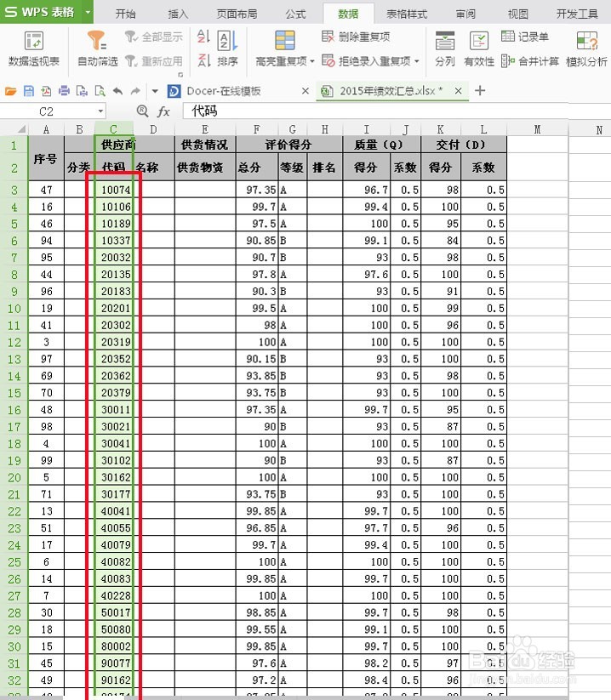
Task: Select row 10 header
Action: [x=14, y=309]
